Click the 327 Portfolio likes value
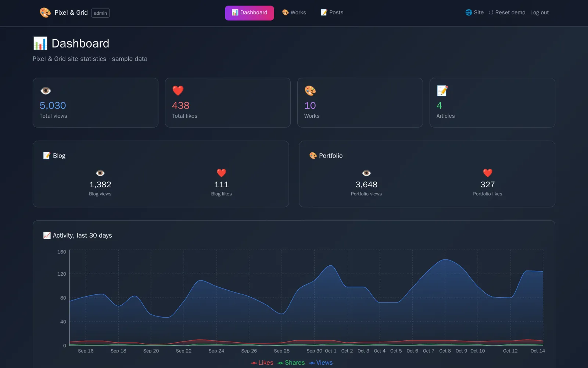The height and width of the screenshot is (368, 588). [x=488, y=185]
